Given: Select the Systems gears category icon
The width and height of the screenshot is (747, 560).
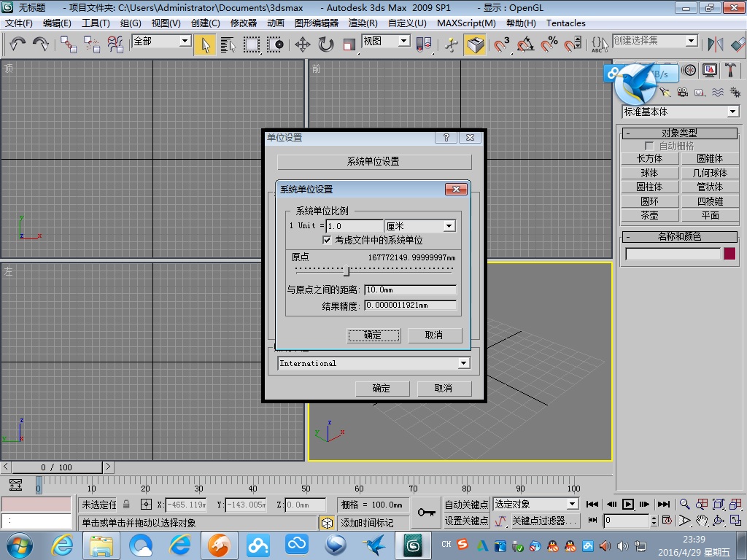Looking at the screenshot, I should click(735, 92).
